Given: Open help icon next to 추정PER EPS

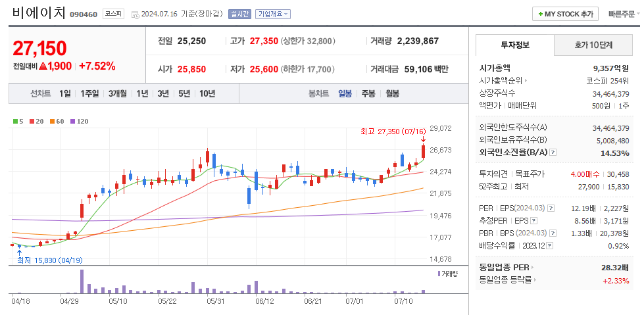Looking at the screenshot, I should [x=534, y=221].
